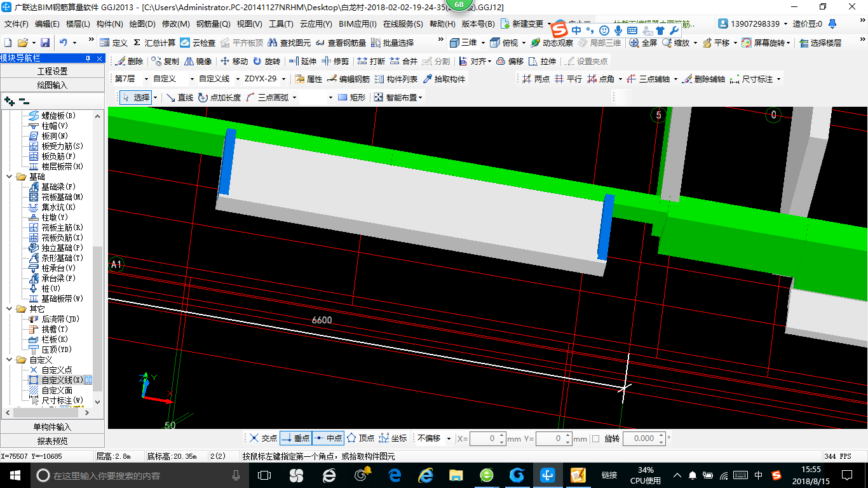Viewport: 868px width, 488px height.
Task: Click the 新建 new file icon
Action: coord(8,43)
